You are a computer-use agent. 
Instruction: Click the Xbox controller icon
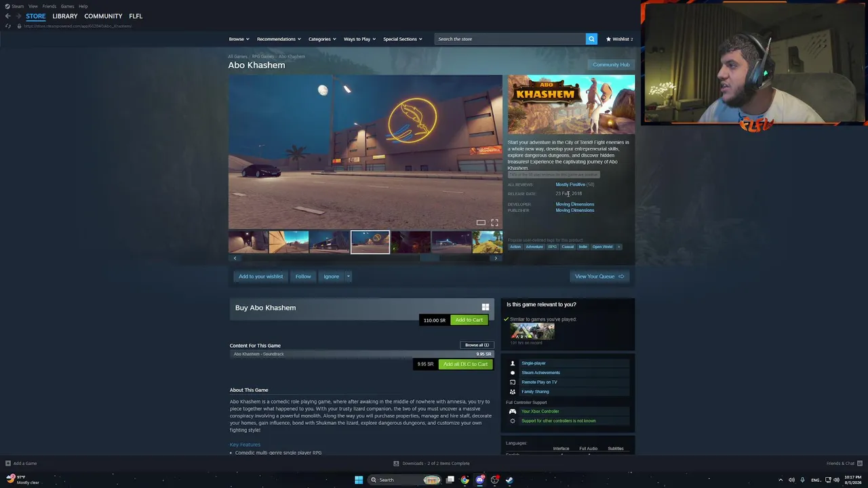tap(513, 411)
